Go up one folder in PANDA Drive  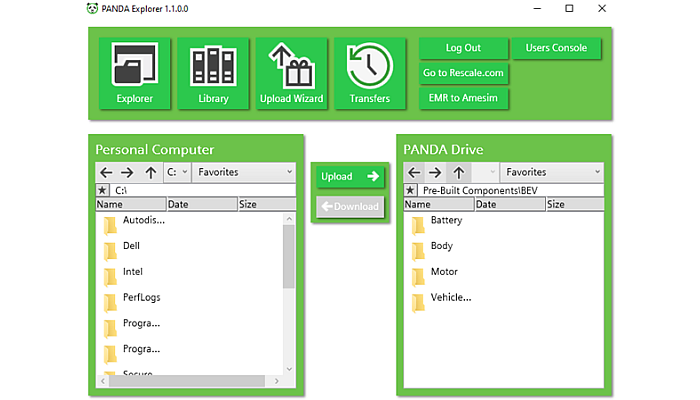pyautogui.click(x=458, y=172)
